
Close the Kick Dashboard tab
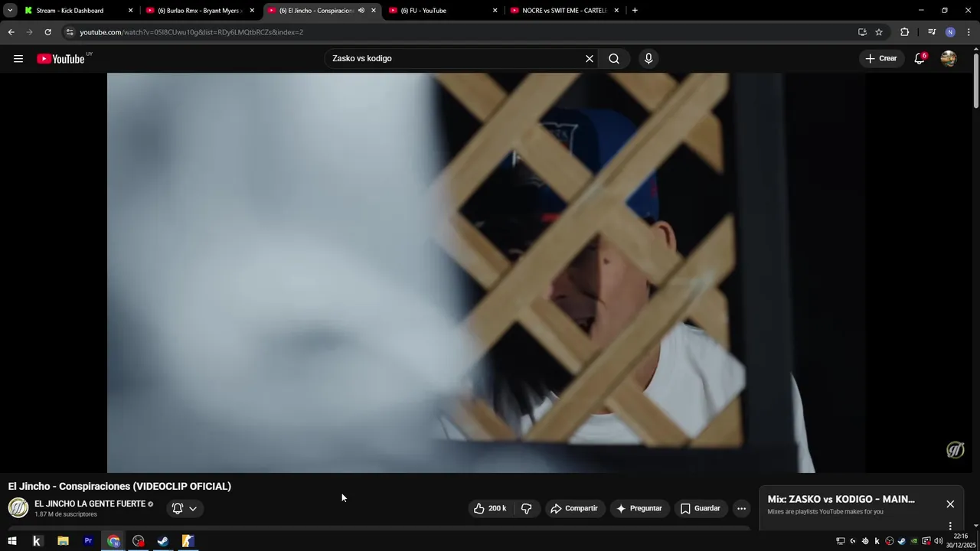(130, 11)
